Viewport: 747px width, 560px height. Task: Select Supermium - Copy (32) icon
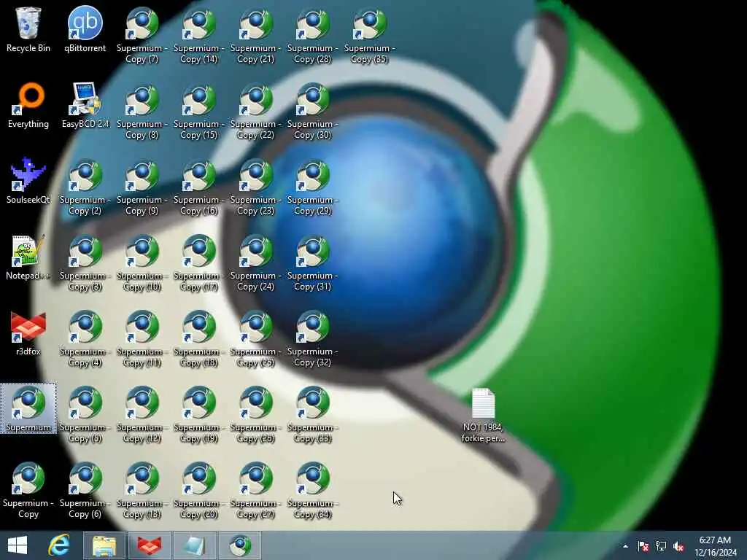click(x=312, y=338)
